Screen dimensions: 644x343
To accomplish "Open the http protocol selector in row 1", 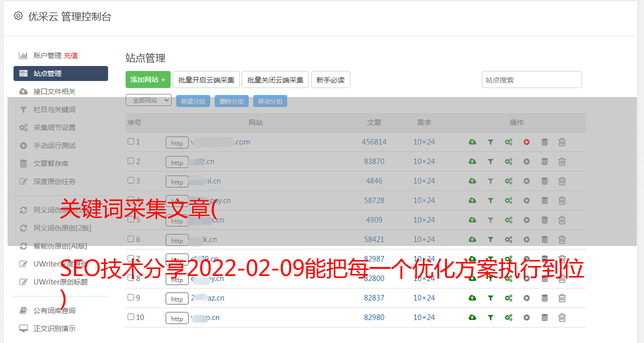I will [x=177, y=143].
